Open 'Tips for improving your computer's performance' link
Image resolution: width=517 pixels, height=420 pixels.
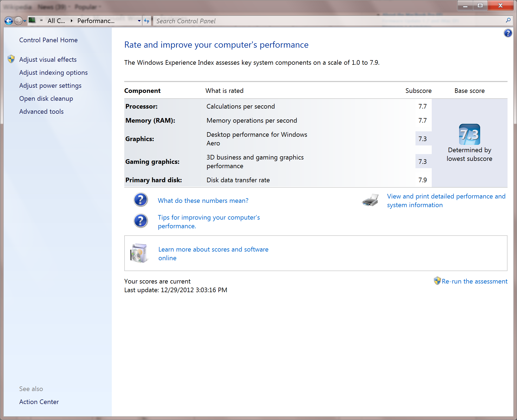click(209, 222)
